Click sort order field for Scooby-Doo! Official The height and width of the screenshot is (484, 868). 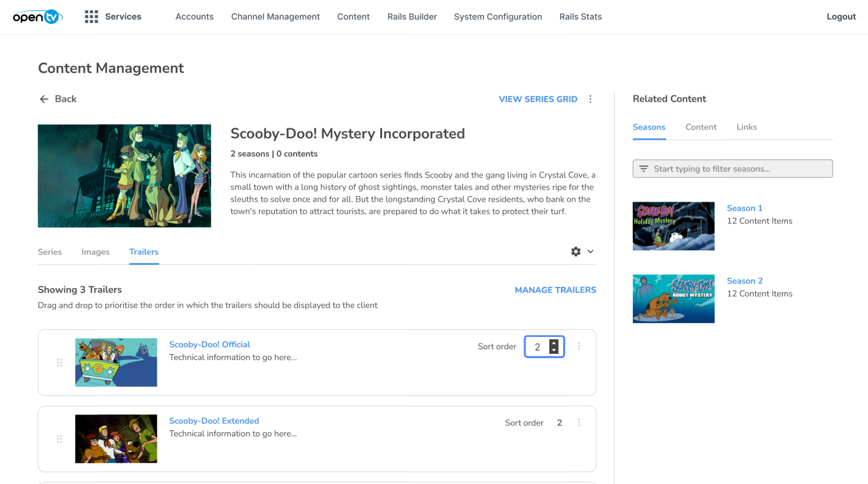point(544,347)
